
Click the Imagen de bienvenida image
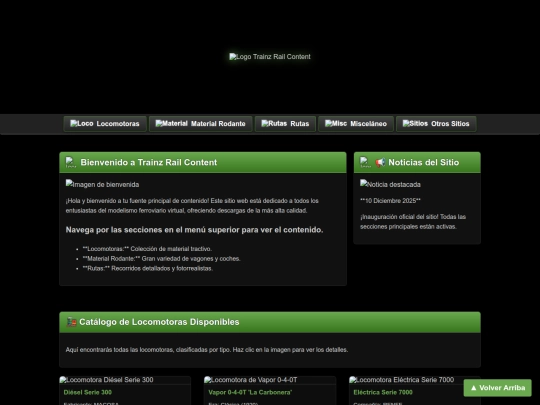tap(102, 184)
